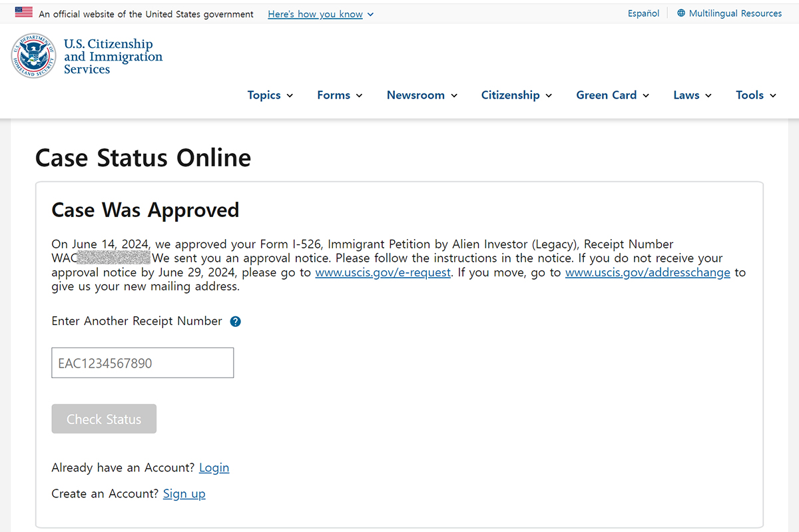Expand the Laws menu
Viewport: 799px width, 532px height.
pyautogui.click(x=692, y=95)
